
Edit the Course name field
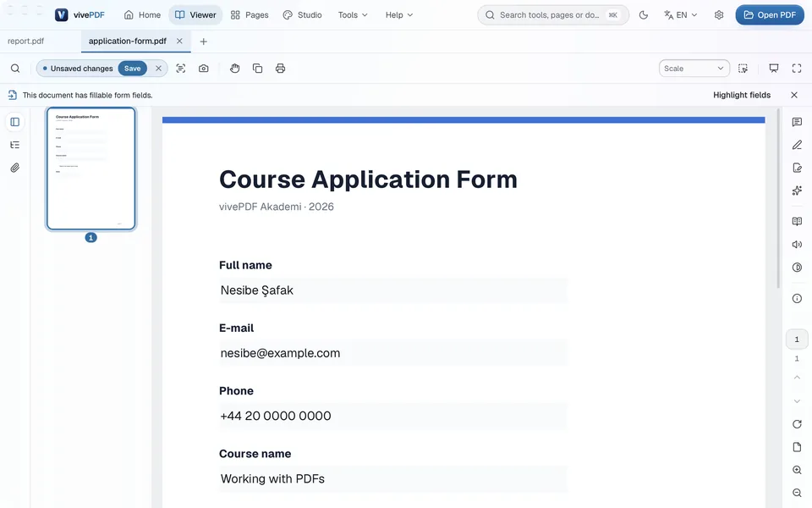(x=393, y=478)
